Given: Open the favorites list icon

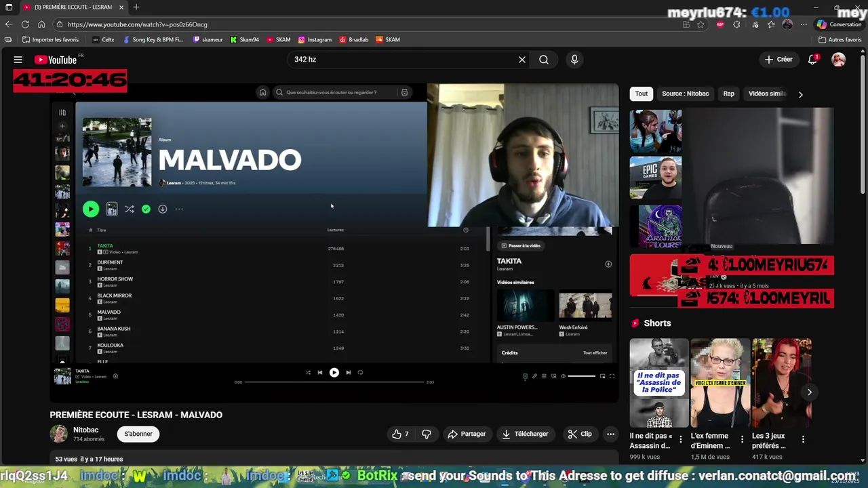Looking at the screenshot, I should [x=771, y=24].
